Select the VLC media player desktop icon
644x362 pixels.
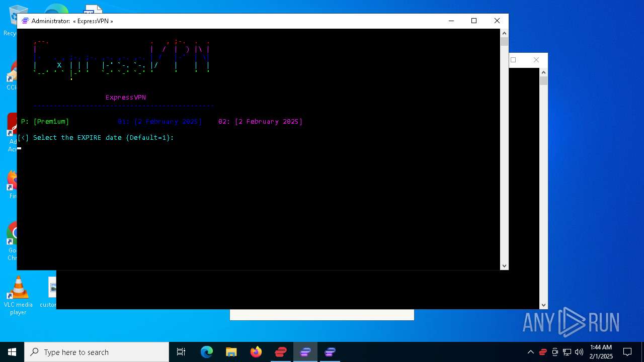click(x=18, y=296)
